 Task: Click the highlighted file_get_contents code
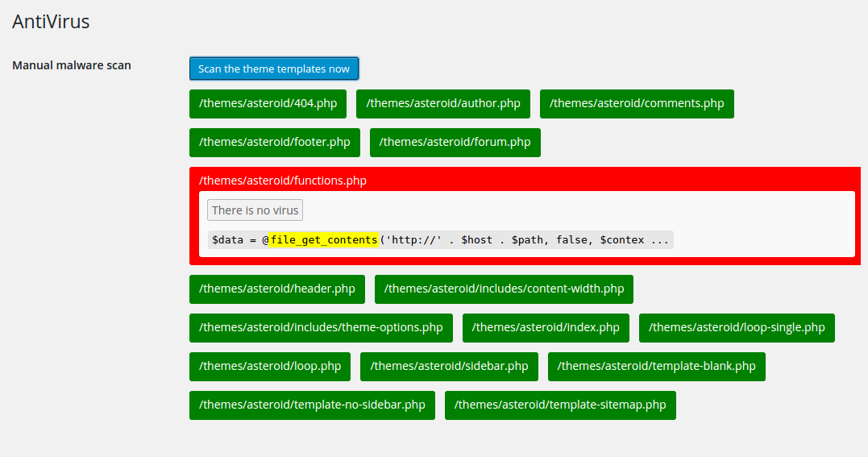[324, 239]
